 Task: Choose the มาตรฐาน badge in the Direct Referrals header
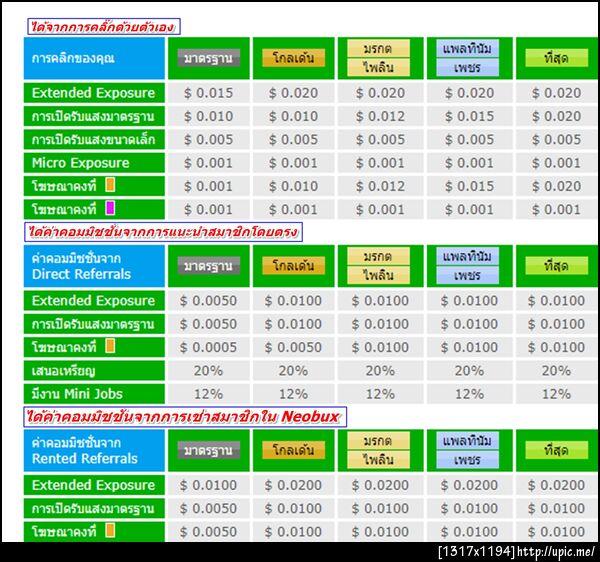click(x=209, y=266)
